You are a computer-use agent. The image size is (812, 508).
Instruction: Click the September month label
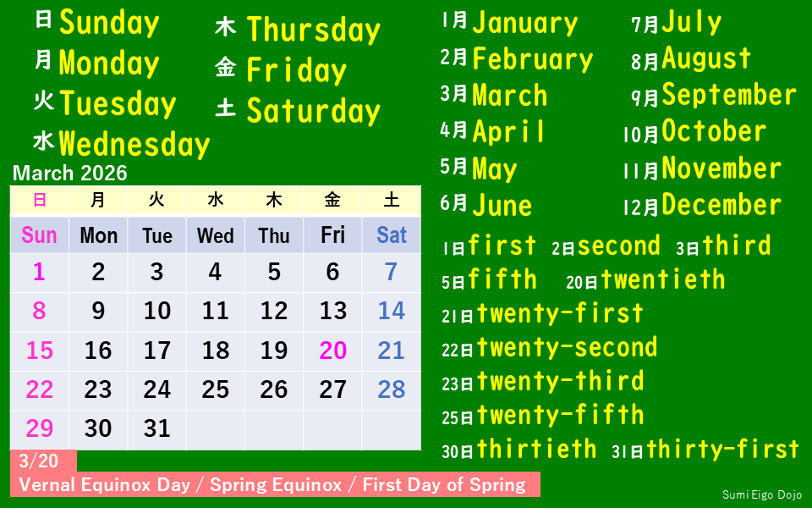click(729, 95)
